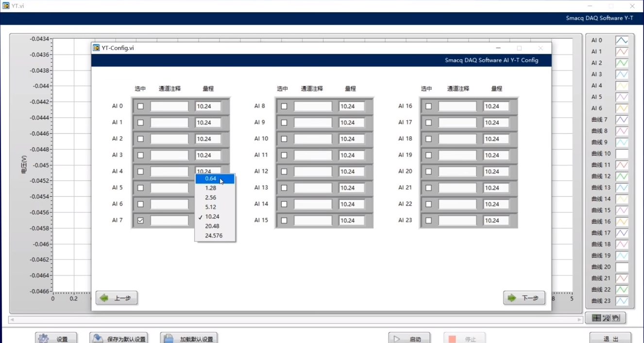
Task: Click the AI 2 green plot swatch
Action: click(x=622, y=63)
